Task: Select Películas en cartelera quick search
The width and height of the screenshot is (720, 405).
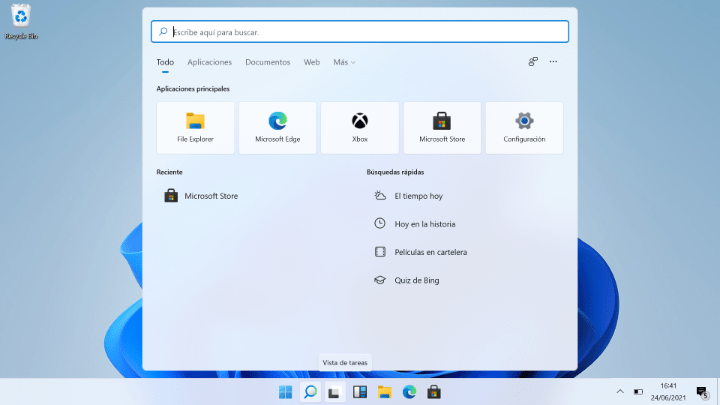Action: 421,252
